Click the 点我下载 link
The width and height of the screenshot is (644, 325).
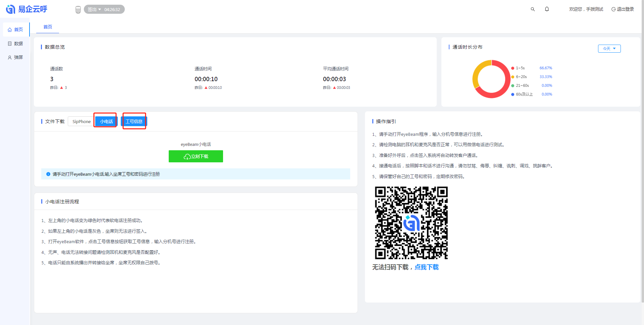(x=427, y=267)
